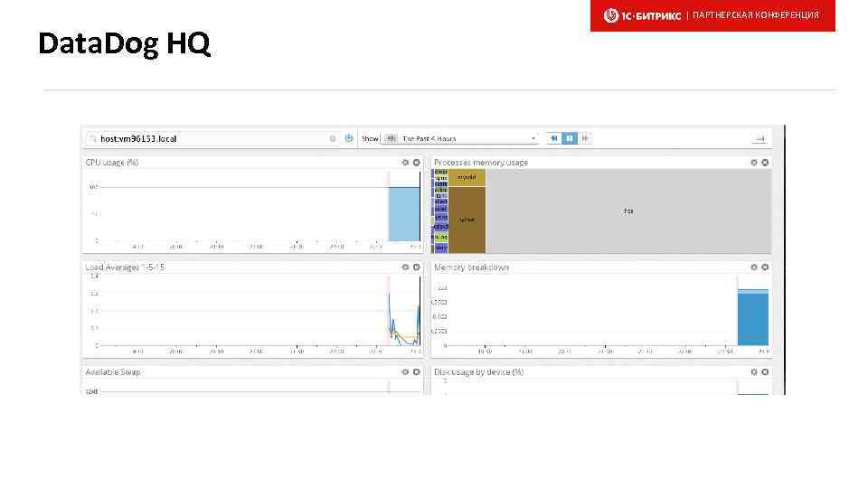Close the Memory breakdown graph widget
The height and width of the screenshot is (488, 868).
[765, 267]
